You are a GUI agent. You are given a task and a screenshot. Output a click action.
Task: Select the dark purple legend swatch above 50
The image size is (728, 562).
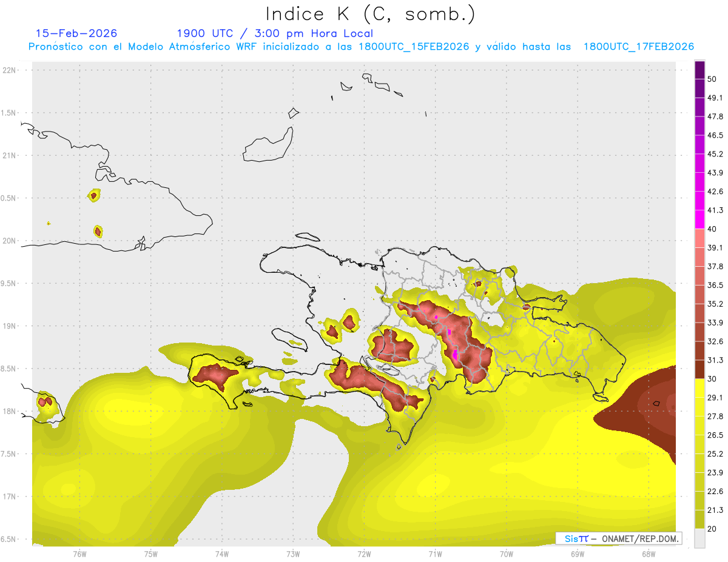coord(699,70)
